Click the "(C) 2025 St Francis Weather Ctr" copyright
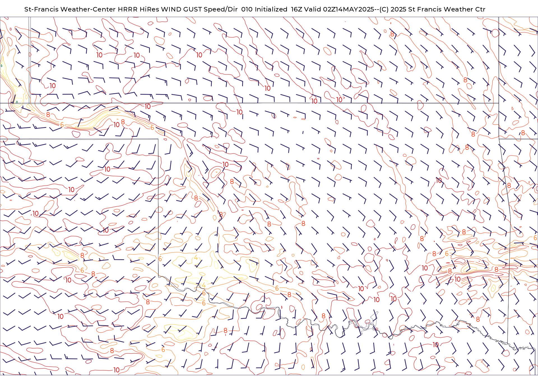538x392 pixels. (433, 9)
